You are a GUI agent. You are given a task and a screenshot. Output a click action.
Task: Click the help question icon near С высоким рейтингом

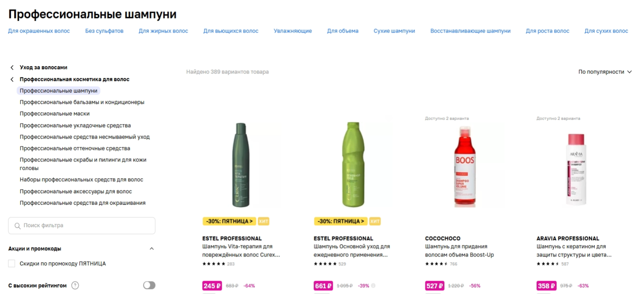(x=75, y=285)
